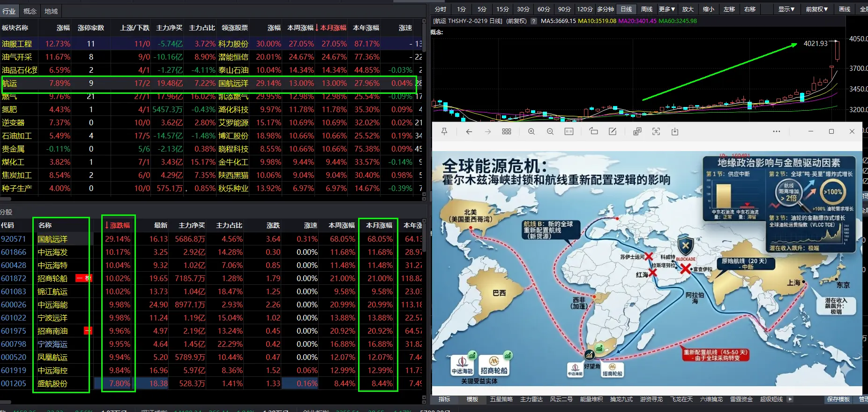Pin the image viewer window on top
Viewport: 868px width, 412px height.
[x=444, y=132]
